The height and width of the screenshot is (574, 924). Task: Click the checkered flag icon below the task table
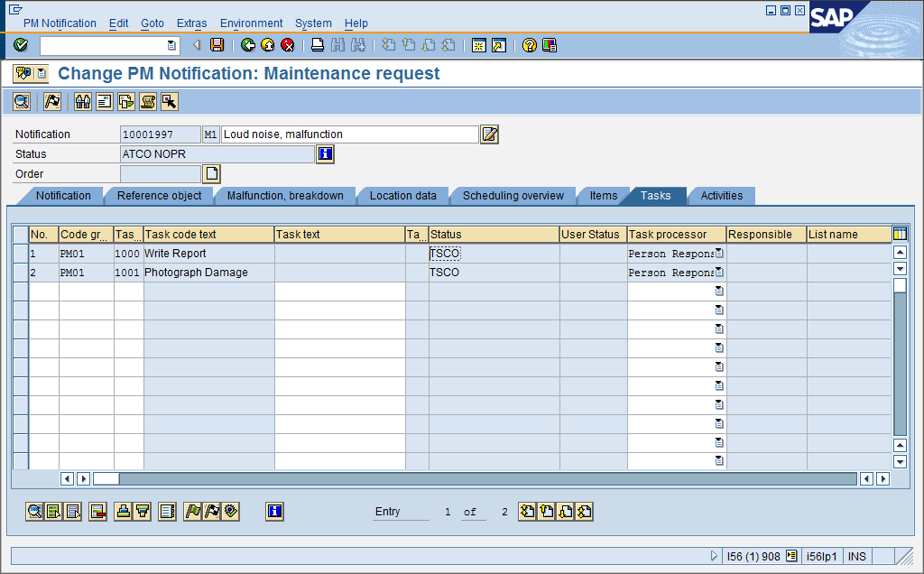[212, 512]
